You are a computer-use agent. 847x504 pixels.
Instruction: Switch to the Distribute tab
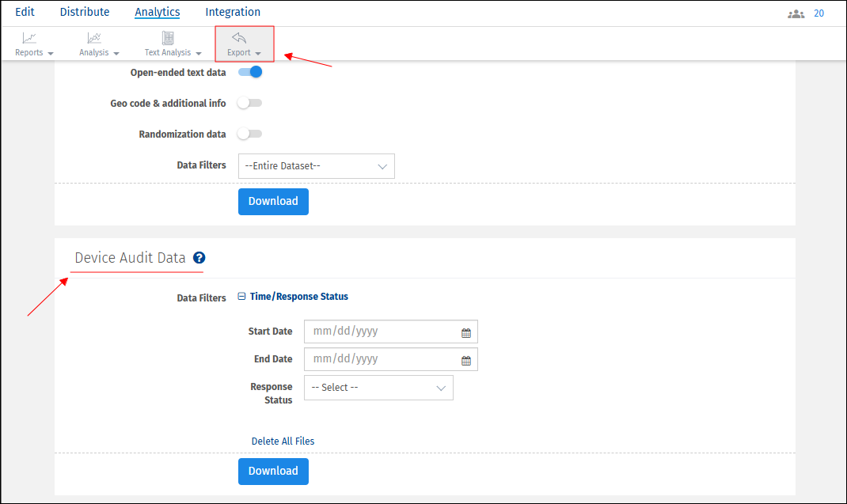(85, 12)
